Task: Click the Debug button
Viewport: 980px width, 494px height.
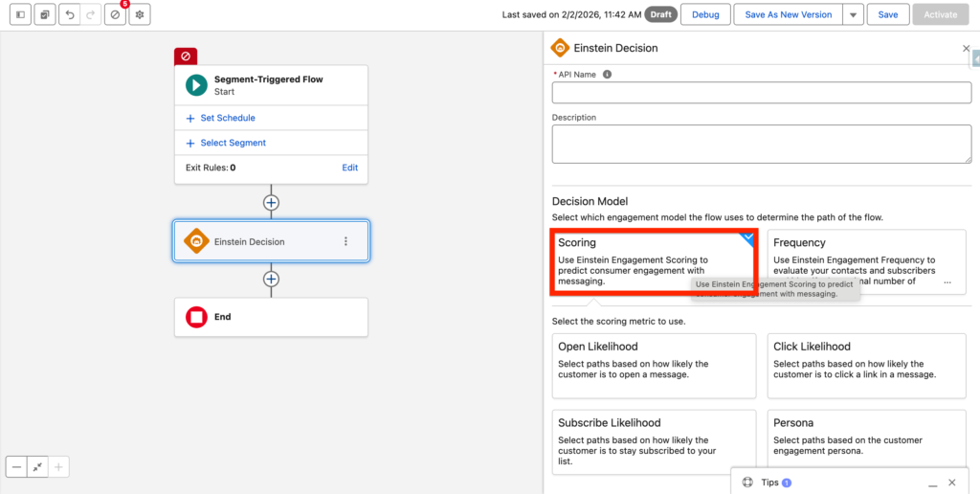Action: pos(705,15)
